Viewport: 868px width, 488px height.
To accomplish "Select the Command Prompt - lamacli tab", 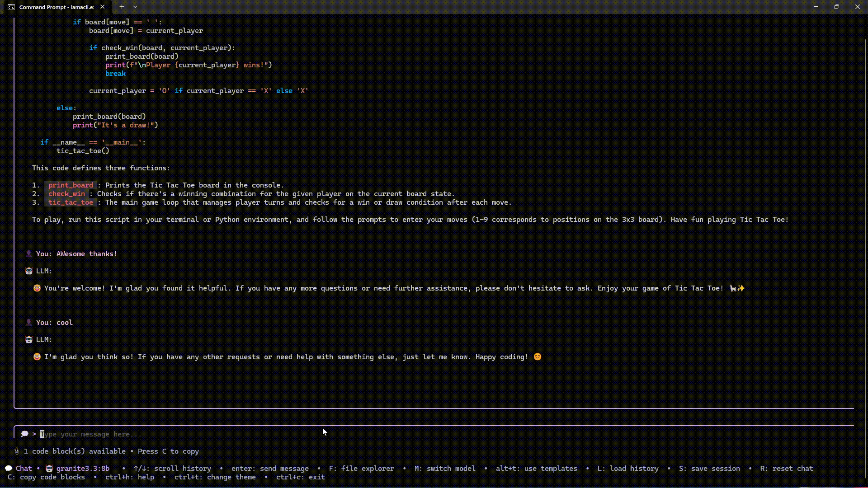I will coord(56,7).
